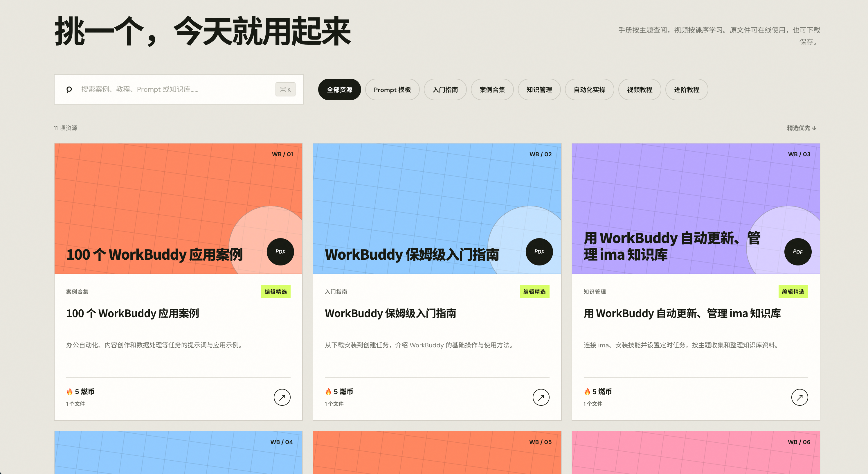The width and height of the screenshot is (868, 474).
Task: Click PDF badge on 100 个 WorkBuddy 应用案例 cover
Action: pos(280,252)
